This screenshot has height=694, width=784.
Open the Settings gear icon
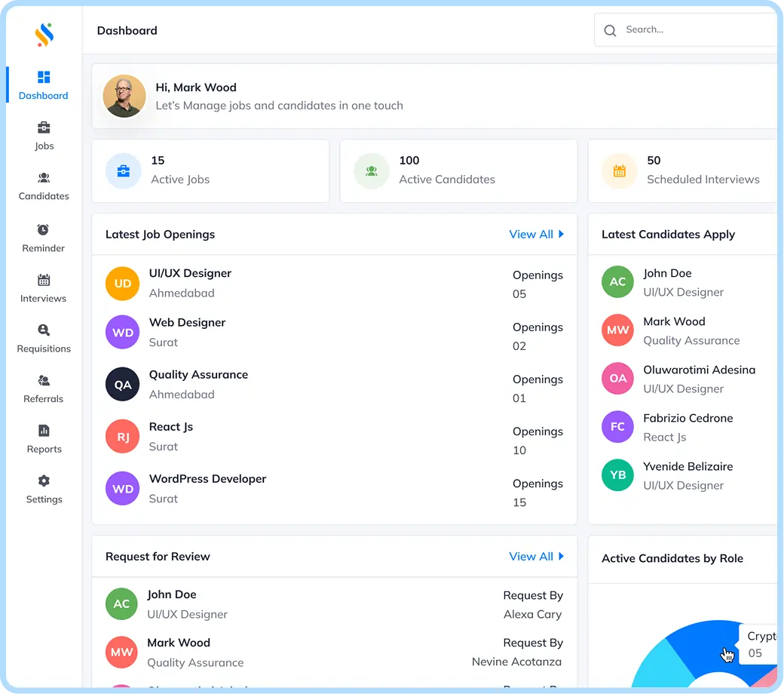[44, 481]
